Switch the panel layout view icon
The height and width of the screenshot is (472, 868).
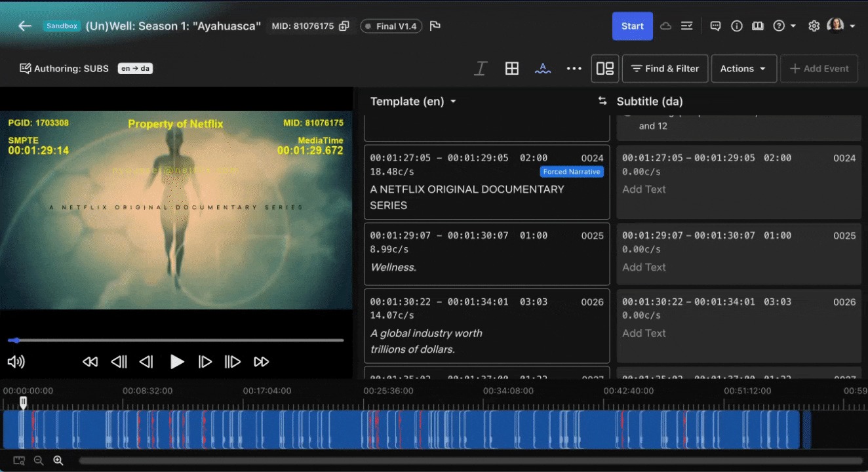[x=605, y=68]
